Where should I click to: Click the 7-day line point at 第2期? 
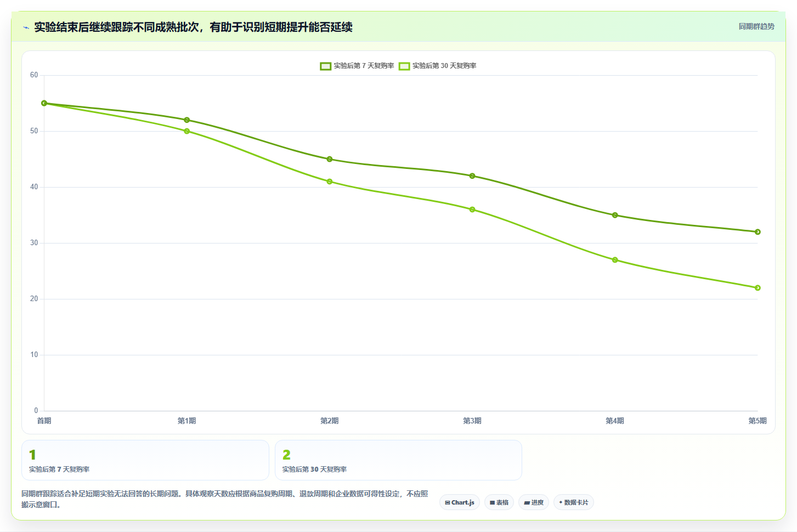[x=330, y=159]
